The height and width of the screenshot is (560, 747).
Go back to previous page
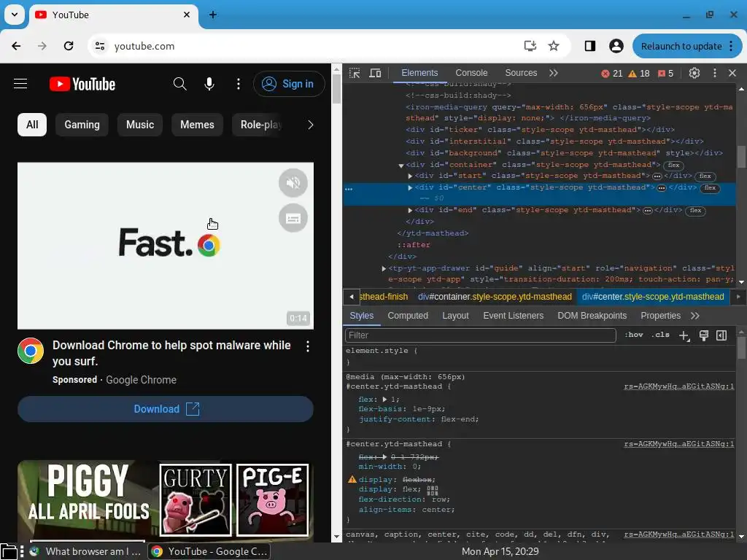coord(16,46)
